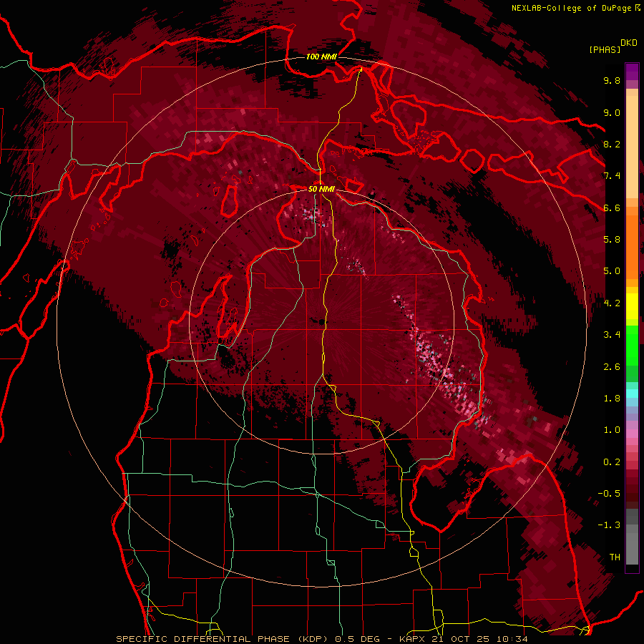Click the 100 NMI range ring label
The image size is (644, 644).
click(321, 57)
